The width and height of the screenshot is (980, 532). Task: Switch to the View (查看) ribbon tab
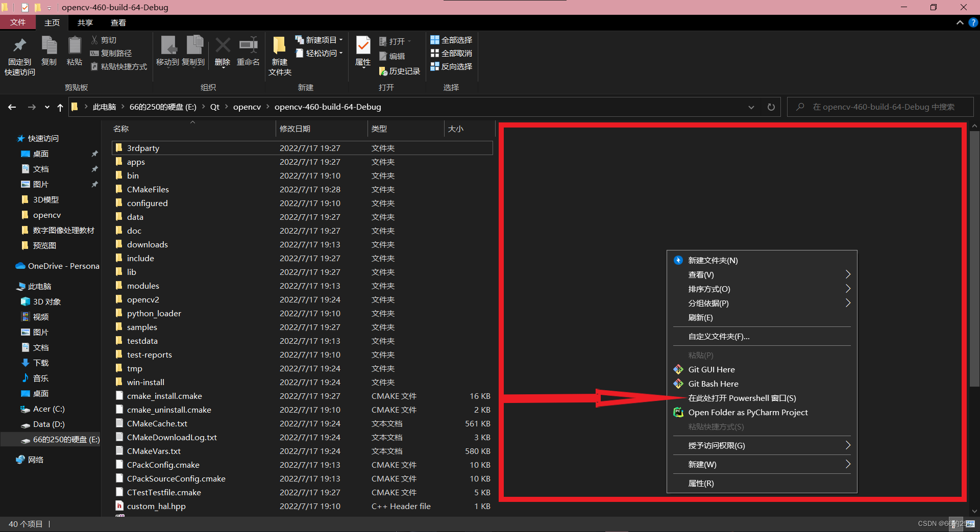click(x=118, y=22)
